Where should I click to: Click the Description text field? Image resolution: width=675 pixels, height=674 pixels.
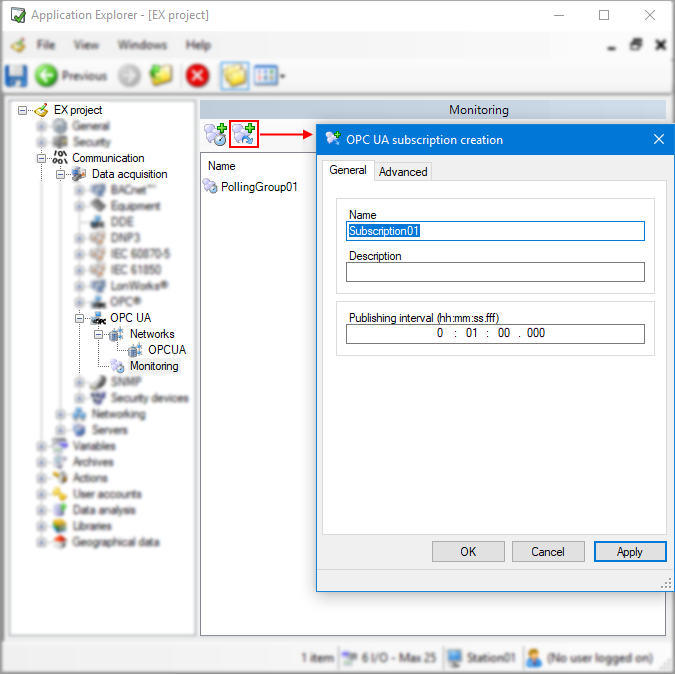(x=495, y=272)
